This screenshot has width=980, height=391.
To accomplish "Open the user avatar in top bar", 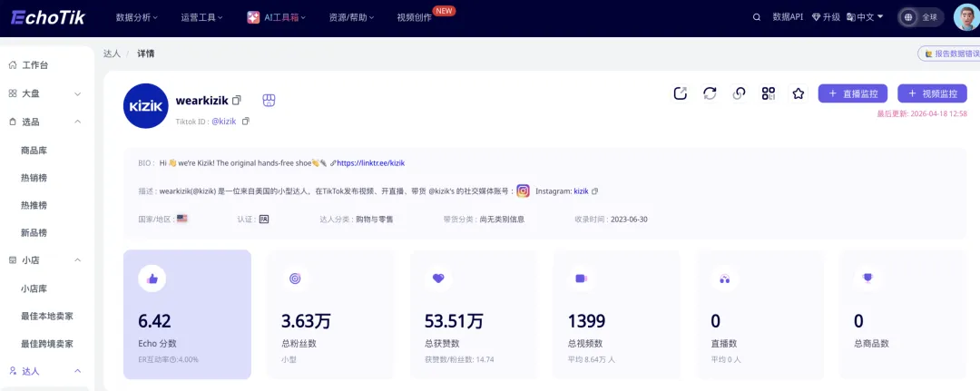I will (x=966, y=17).
